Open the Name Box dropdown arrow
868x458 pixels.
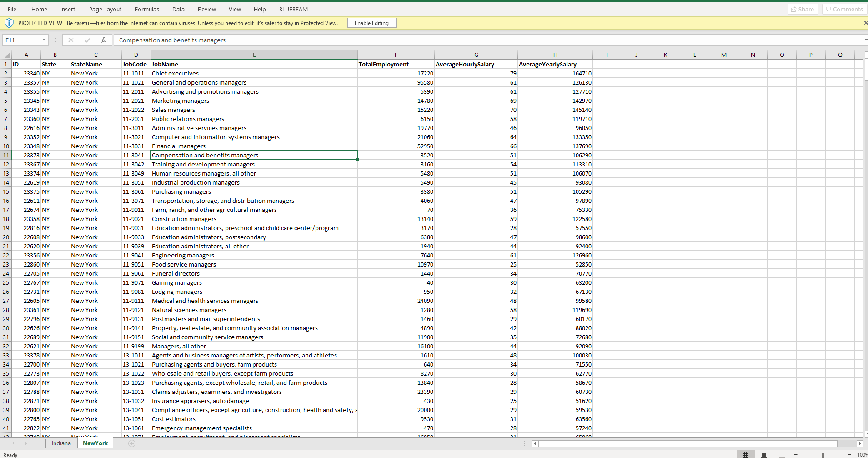[x=44, y=40]
